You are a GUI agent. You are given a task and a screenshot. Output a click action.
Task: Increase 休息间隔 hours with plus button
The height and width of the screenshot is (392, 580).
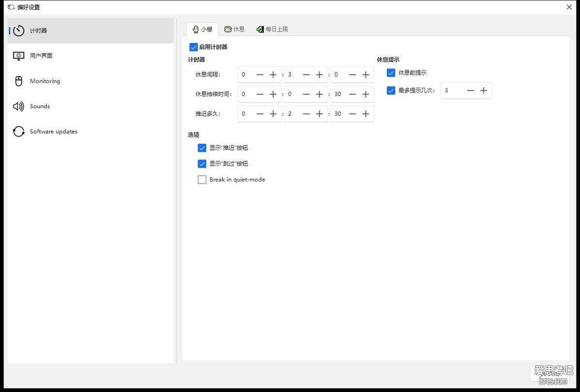tap(273, 75)
